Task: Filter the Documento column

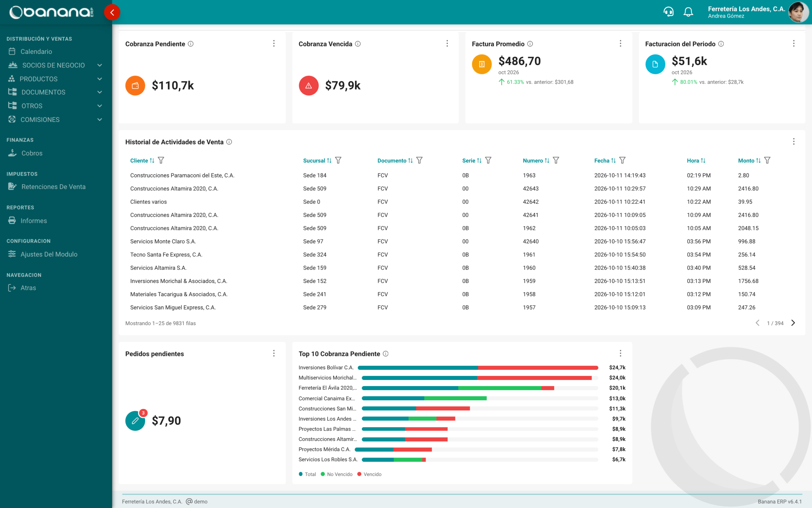Action: click(x=419, y=161)
